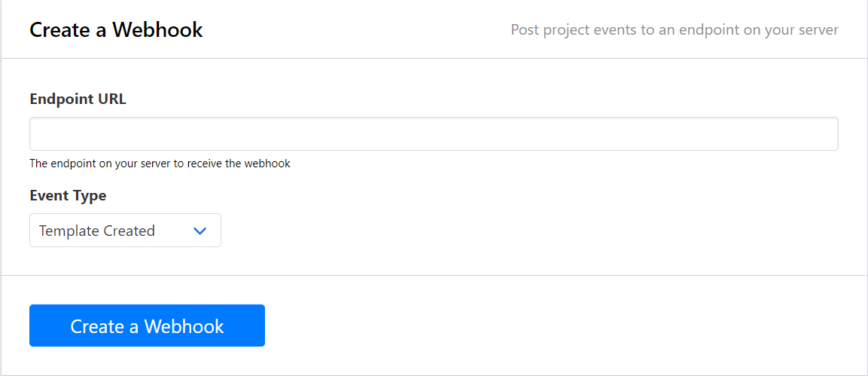Open the Event Type dropdown
Image resolution: width=868 pixels, height=376 pixels.
pos(125,231)
